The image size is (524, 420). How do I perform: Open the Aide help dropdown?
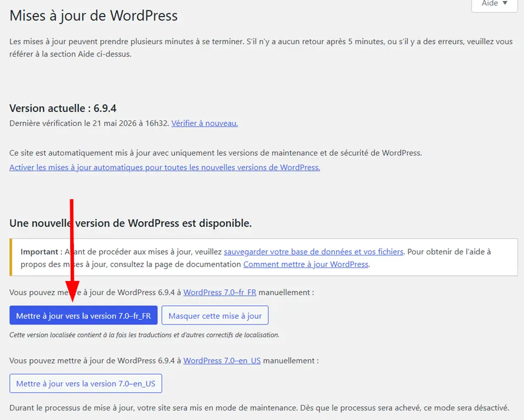pos(494,4)
